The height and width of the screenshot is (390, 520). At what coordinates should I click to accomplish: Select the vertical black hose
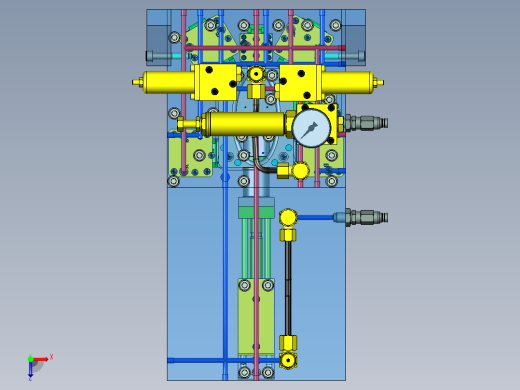[x=288, y=288]
